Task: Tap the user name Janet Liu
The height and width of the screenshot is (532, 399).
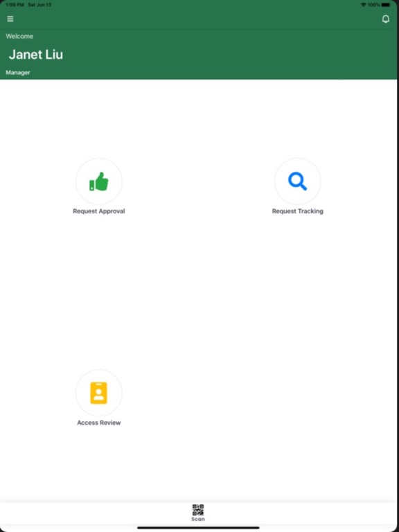Action: pyautogui.click(x=36, y=55)
